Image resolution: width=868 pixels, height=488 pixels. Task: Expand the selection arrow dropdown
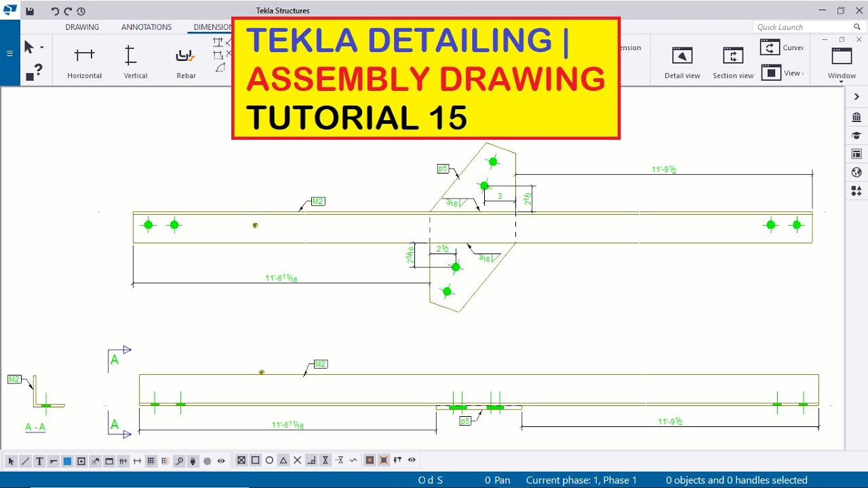(42, 47)
